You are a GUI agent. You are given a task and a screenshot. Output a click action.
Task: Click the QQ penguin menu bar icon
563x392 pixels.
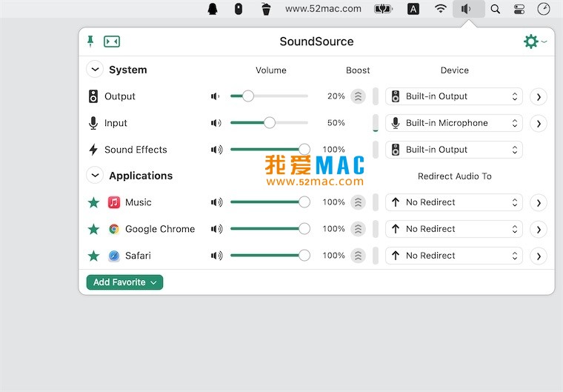[213, 9]
